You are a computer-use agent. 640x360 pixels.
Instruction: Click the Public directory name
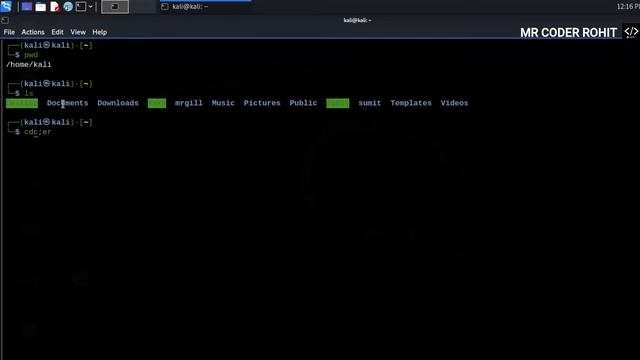(x=303, y=103)
